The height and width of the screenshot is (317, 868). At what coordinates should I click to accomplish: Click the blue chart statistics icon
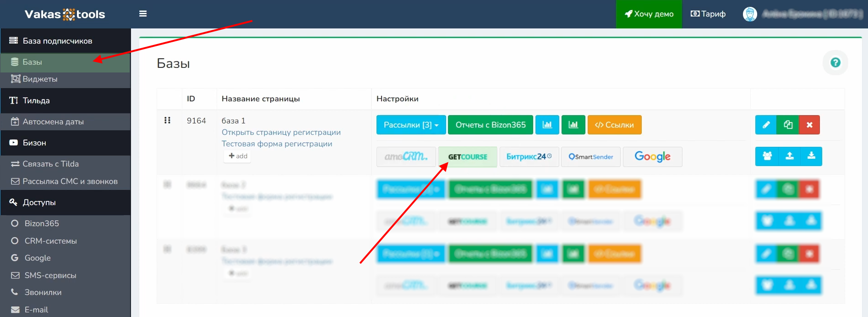click(x=547, y=125)
